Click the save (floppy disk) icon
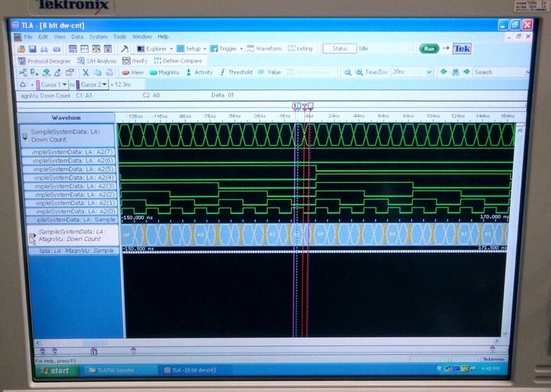The width and height of the screenshot is (551, 392). (32, 49)
